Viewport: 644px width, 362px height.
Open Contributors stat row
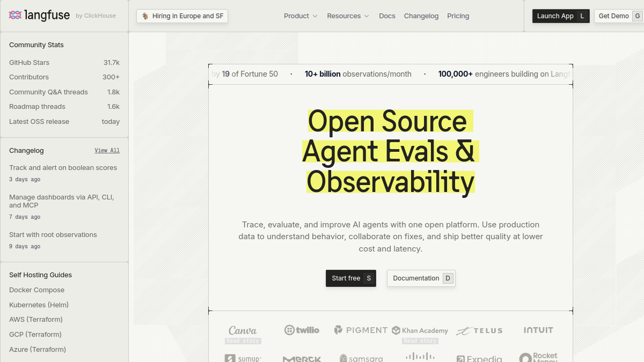pyautogui.click(x=64, y=77)
